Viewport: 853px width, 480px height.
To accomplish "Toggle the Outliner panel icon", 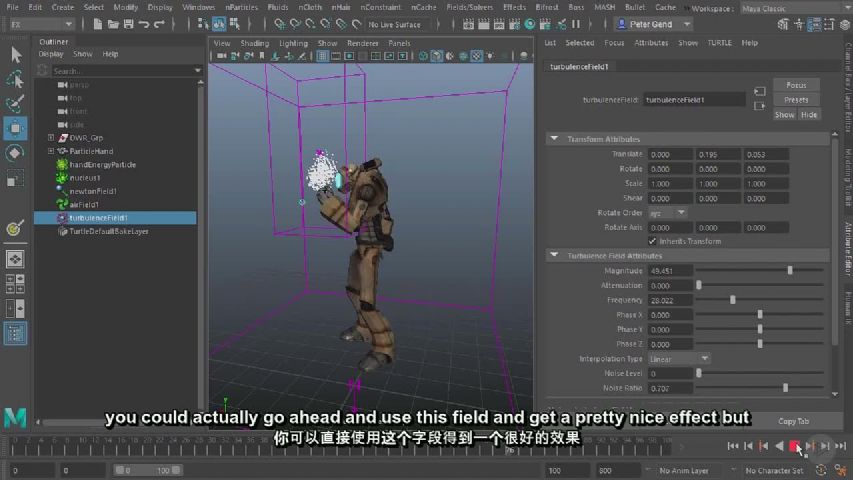I will 15,334.
